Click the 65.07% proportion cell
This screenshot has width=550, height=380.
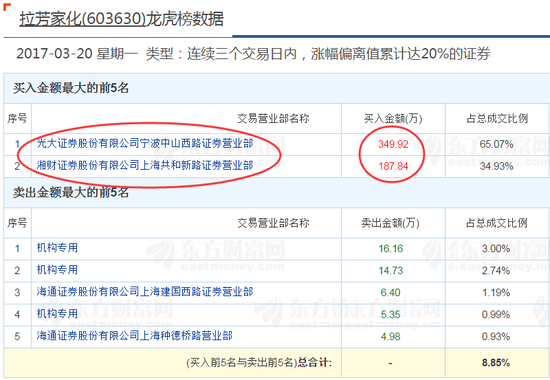point(496,144)
